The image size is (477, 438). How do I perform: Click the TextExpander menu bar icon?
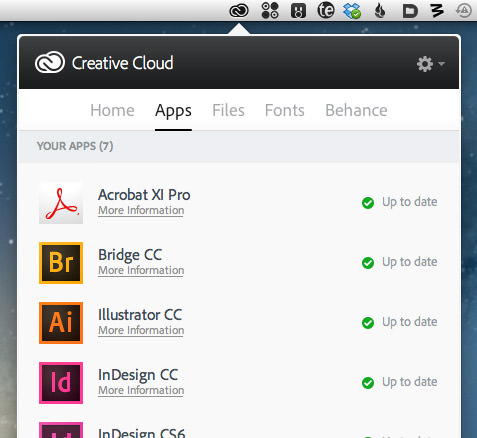(x=326, y=10)
